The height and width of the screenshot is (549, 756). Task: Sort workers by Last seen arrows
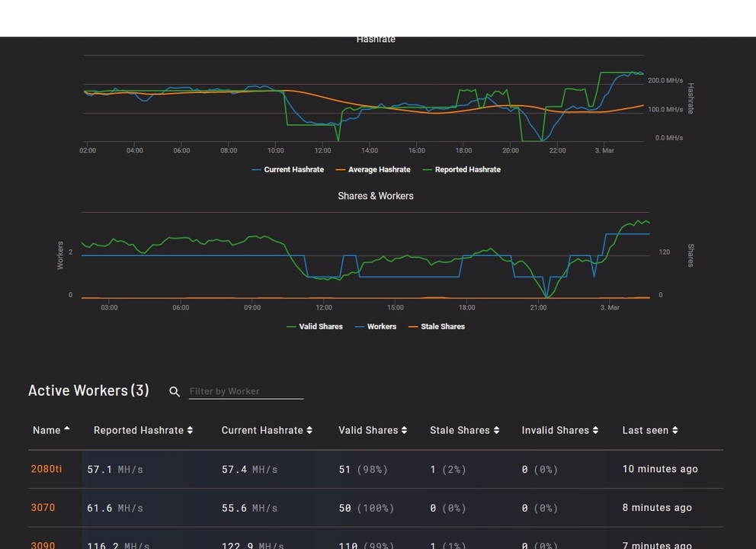click(675, 430)
